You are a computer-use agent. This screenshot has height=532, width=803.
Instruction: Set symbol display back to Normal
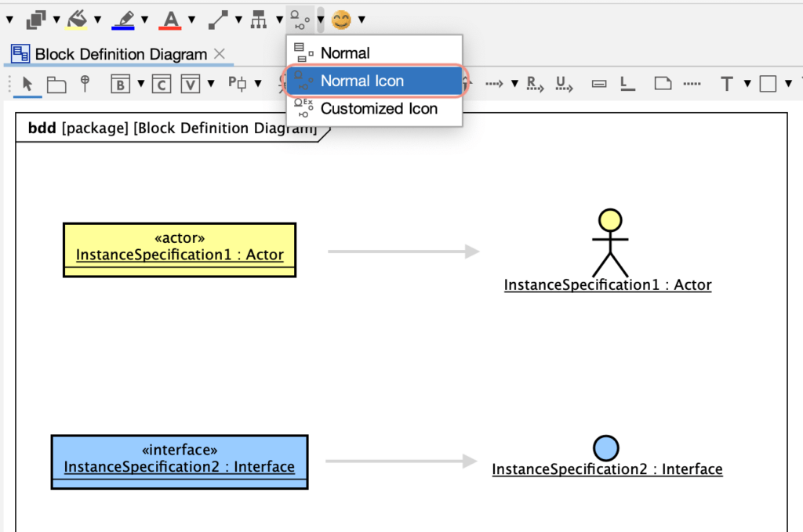[x=345, y=52]
